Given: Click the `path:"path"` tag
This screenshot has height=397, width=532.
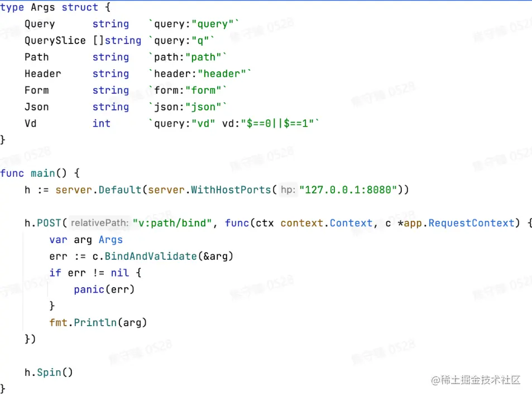Looking at the screenshot, I should tap(187, 57).
